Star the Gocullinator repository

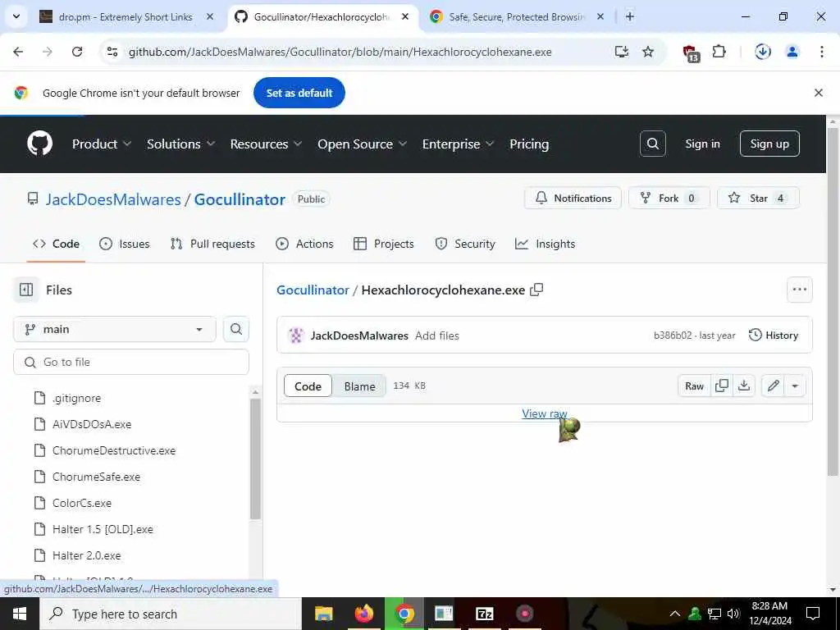pyautogui.click(x=757, y=199)
